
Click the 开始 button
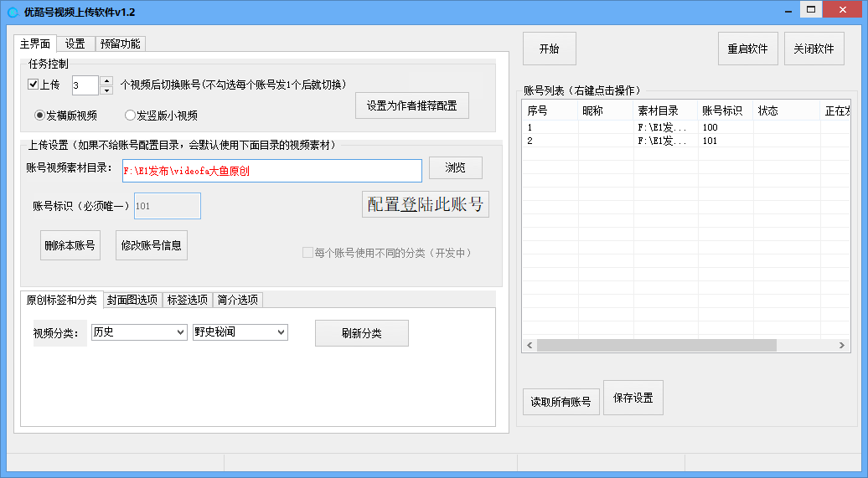point(549,49)
